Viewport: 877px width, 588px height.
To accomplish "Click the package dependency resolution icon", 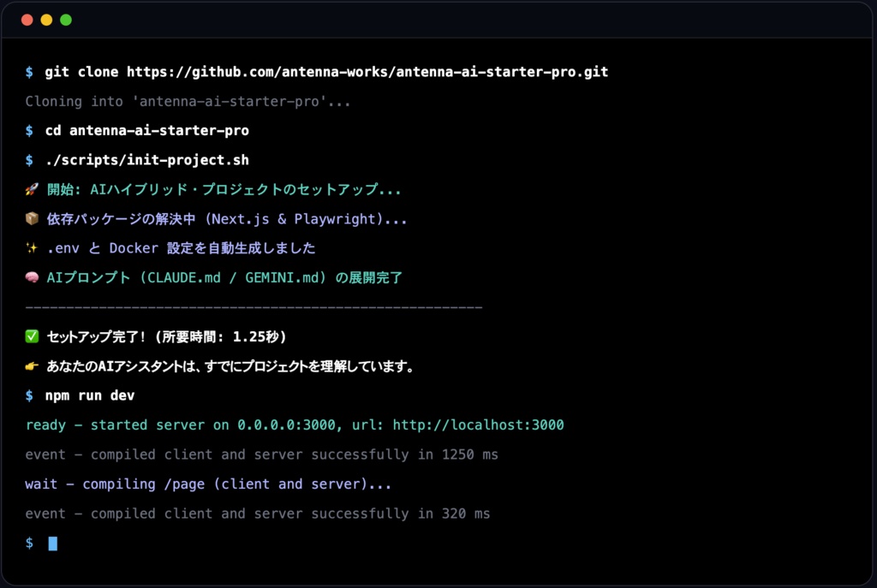I will 32,219.
